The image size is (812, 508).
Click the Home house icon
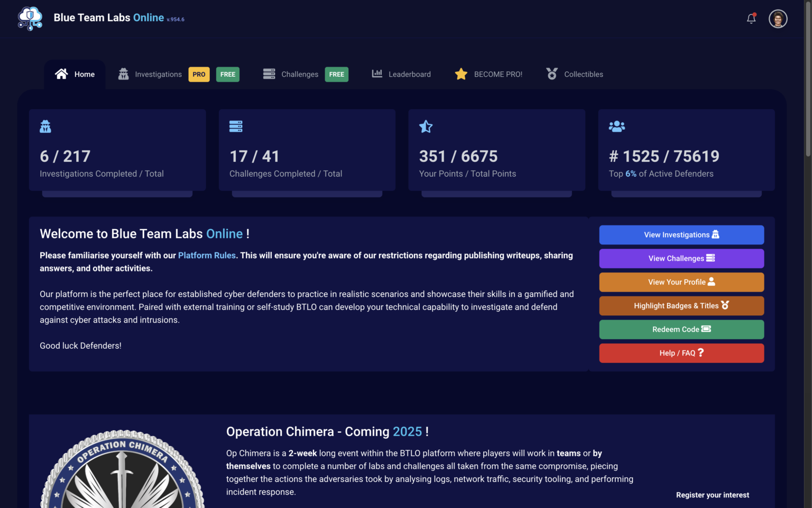(61, 74)
